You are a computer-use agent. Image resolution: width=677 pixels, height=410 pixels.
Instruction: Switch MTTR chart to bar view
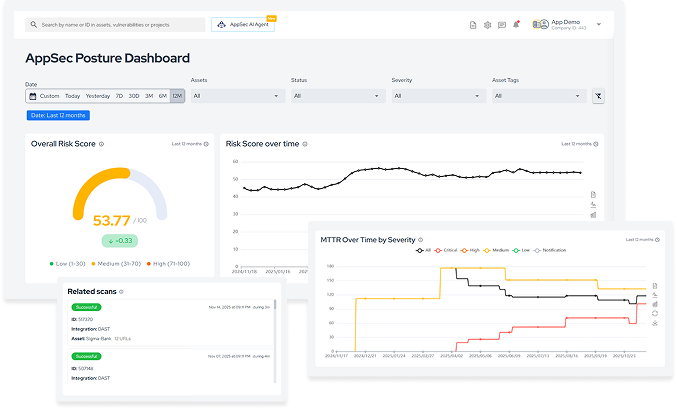(x=655, y=304)
